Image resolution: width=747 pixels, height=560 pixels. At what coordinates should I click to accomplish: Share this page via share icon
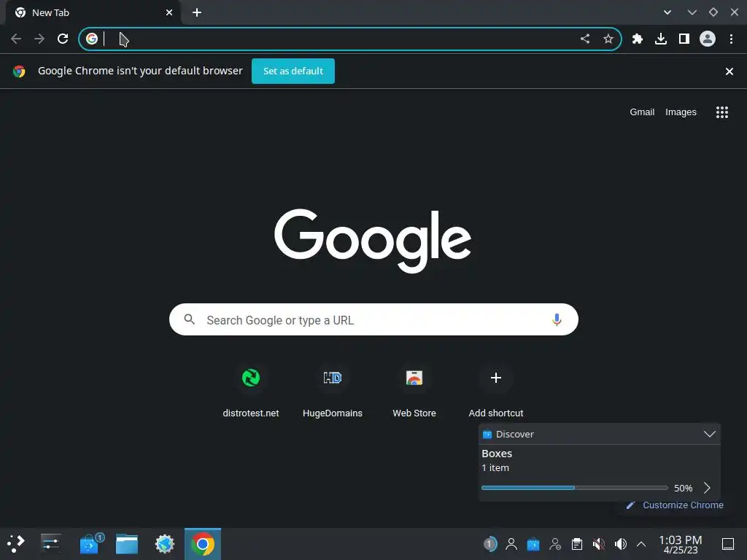pos(585,39)
